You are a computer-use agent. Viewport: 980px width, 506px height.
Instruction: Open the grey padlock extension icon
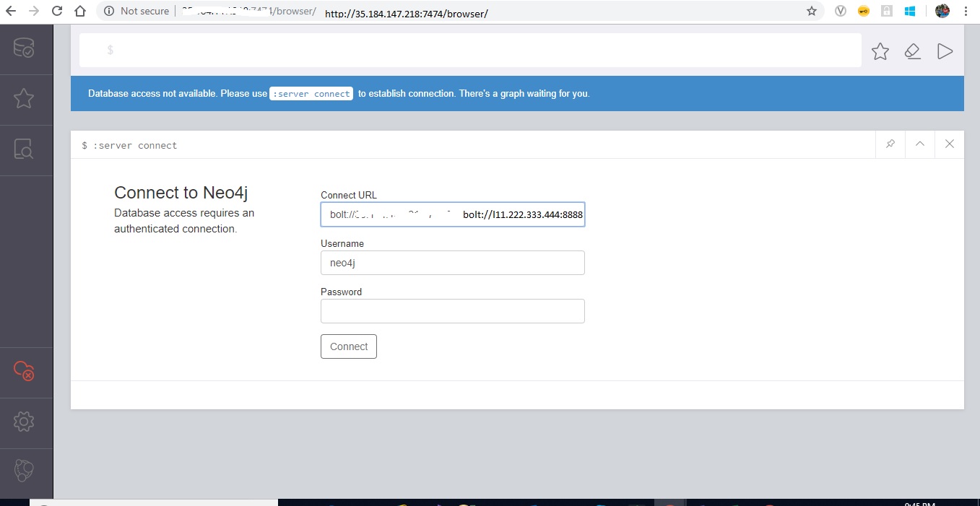pyautogui.click(x=886, y=11)
